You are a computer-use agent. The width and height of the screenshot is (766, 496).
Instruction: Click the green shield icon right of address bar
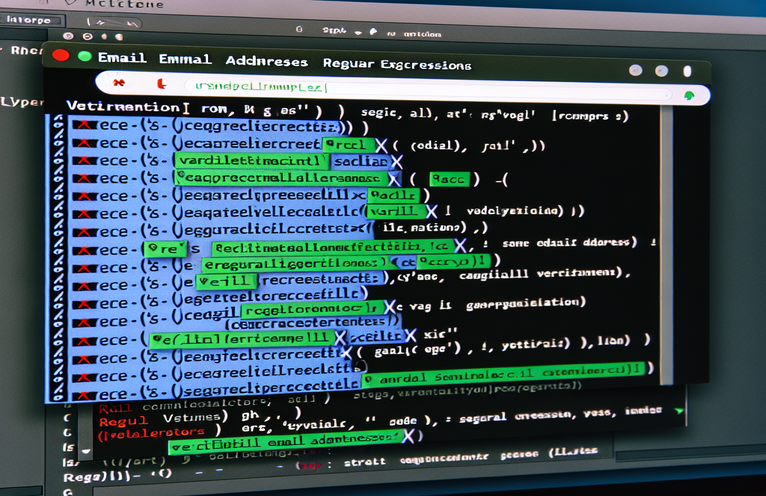tap(688, 94)
